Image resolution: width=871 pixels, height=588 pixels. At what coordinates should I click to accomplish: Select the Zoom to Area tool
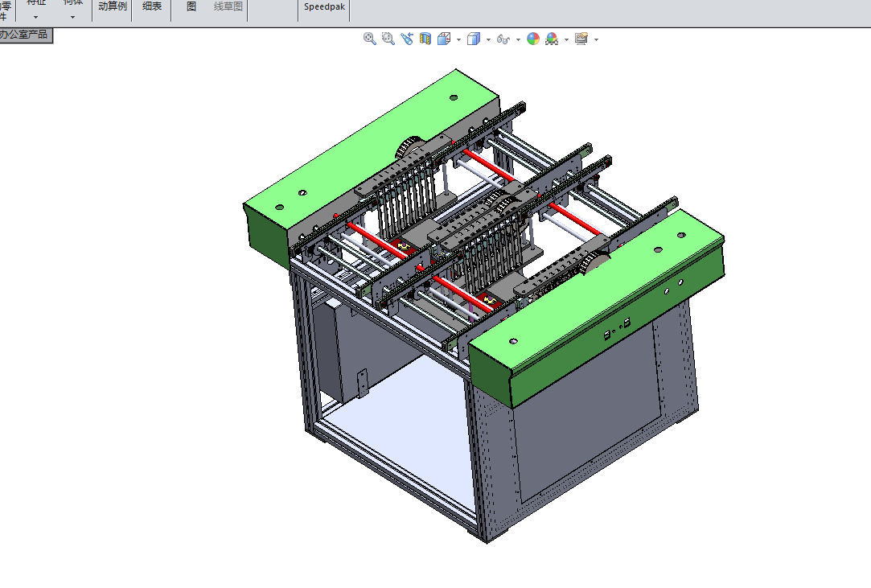(x=388, y=39)
